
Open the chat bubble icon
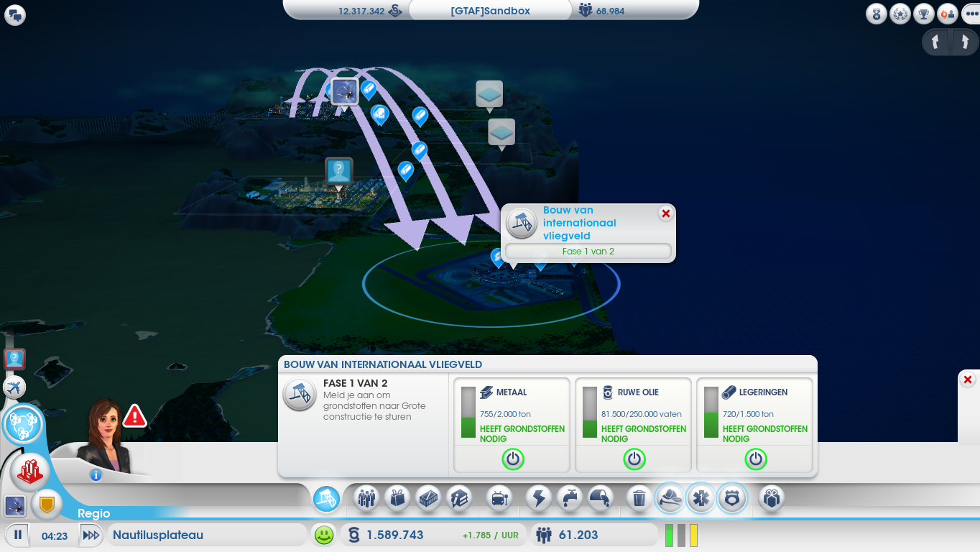point(14,14)
